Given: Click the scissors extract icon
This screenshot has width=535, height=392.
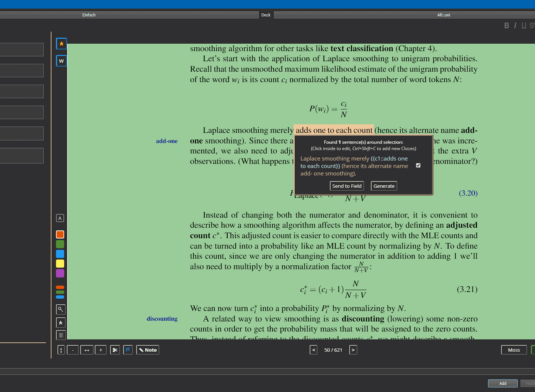Looking at the screenshot, I should pyautogui.click(x=115, y=350).
